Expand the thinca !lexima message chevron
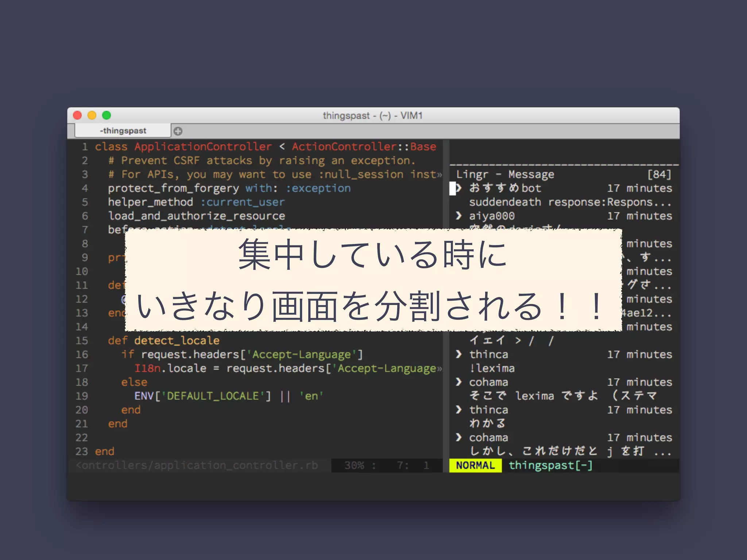This screenshot has width=747, height=560. point(459,354)
